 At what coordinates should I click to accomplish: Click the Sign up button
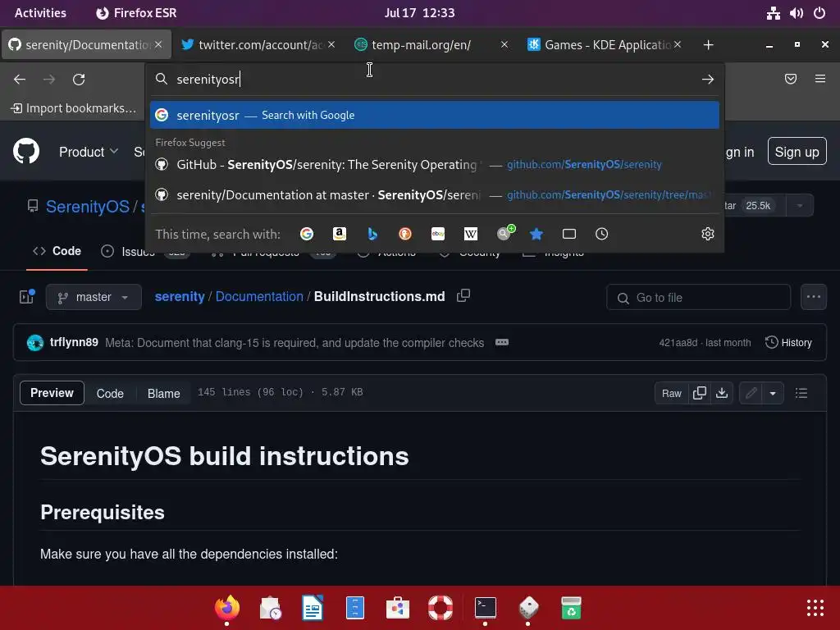797,152
